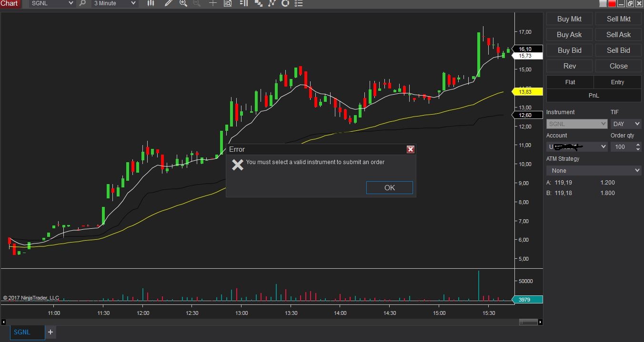Click the ask size 1.200
The width and height of the screenshot is (644, 342).
point(608,183)
